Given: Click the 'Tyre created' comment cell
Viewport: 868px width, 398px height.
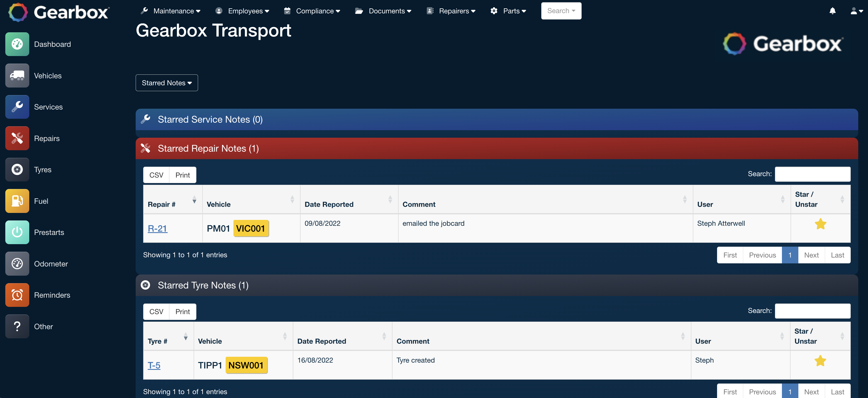Looking at the screenshot, I should (541, 365).
